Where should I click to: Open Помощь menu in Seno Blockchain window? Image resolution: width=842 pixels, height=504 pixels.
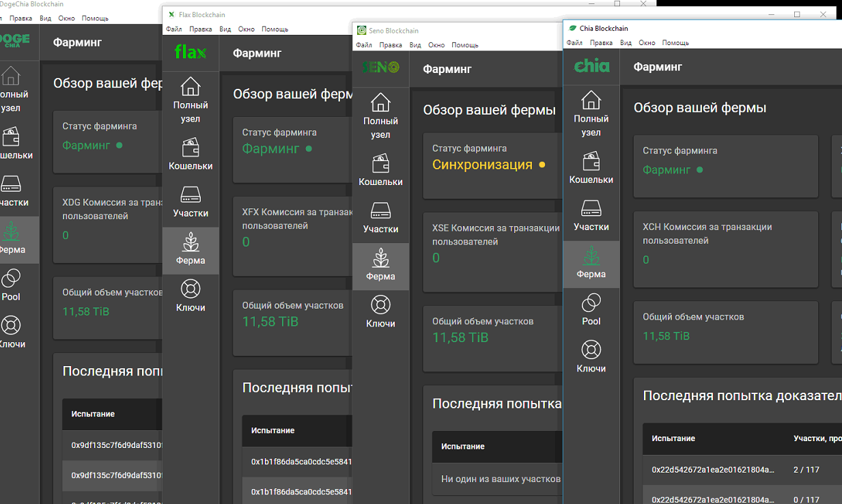465,45
